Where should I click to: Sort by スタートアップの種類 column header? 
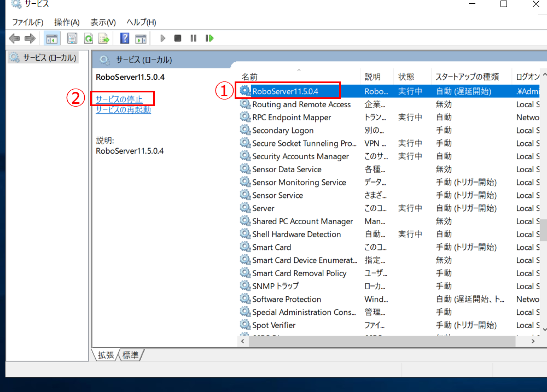[472, 77]
